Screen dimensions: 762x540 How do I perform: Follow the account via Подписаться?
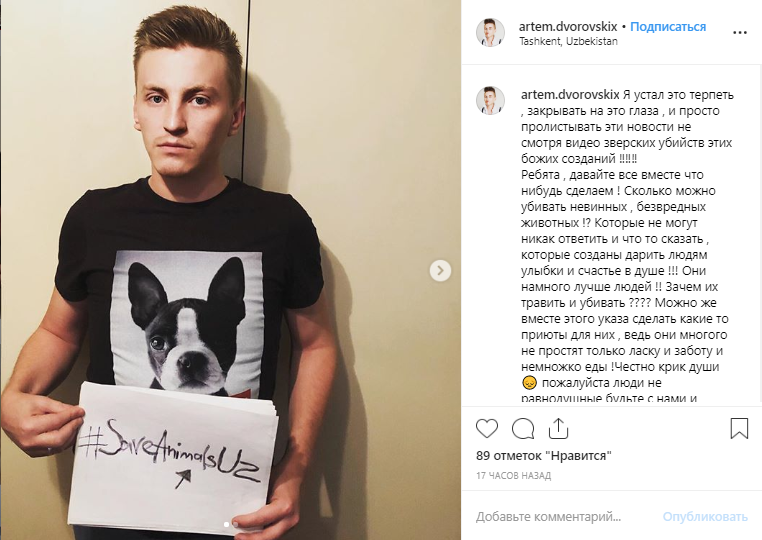(x=668, y=27)
